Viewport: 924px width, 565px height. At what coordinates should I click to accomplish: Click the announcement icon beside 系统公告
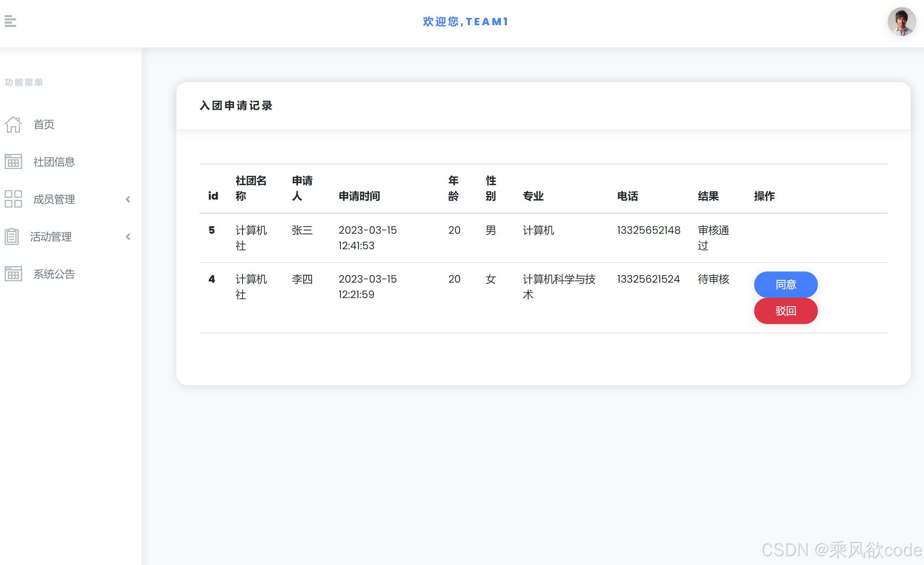[x=13, y=274]
